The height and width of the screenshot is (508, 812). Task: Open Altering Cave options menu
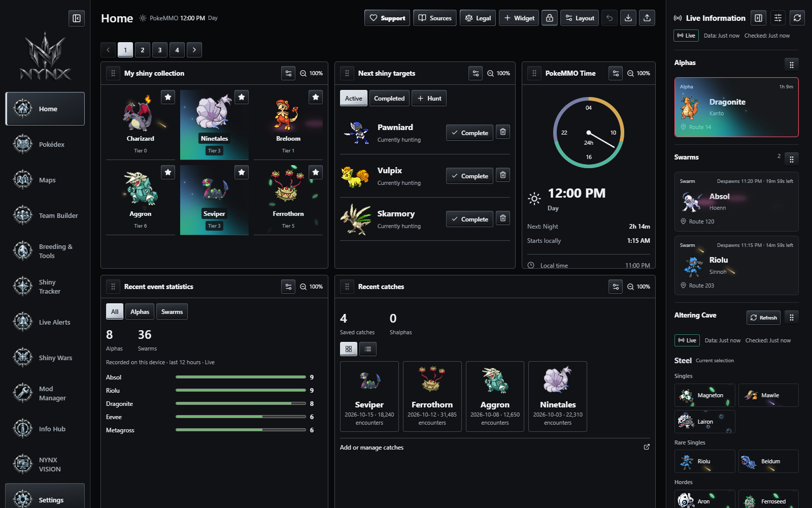click(792, 317)
